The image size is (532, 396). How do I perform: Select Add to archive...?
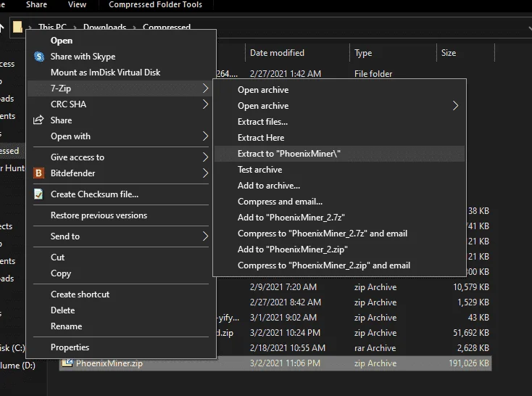click(x=340, y=186)
